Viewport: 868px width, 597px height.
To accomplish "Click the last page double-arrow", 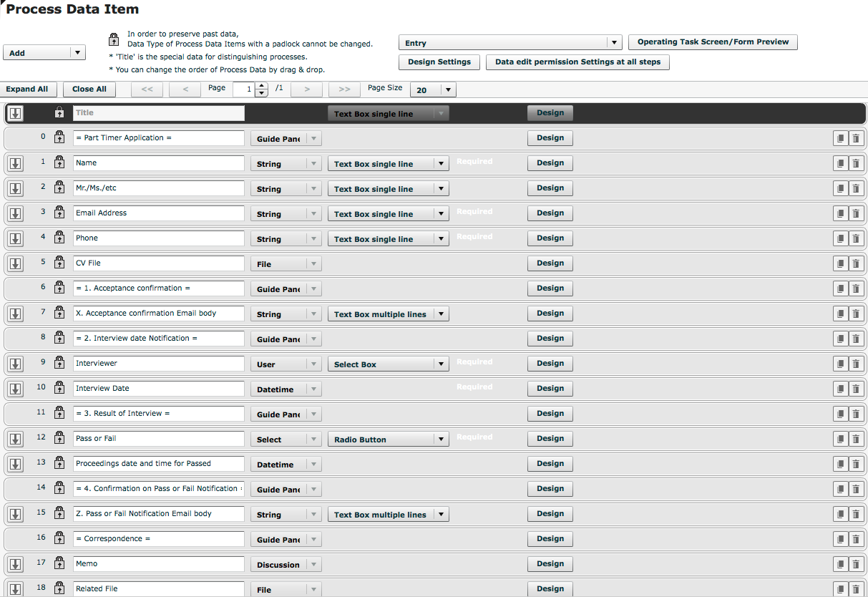I will pos(344,89).
